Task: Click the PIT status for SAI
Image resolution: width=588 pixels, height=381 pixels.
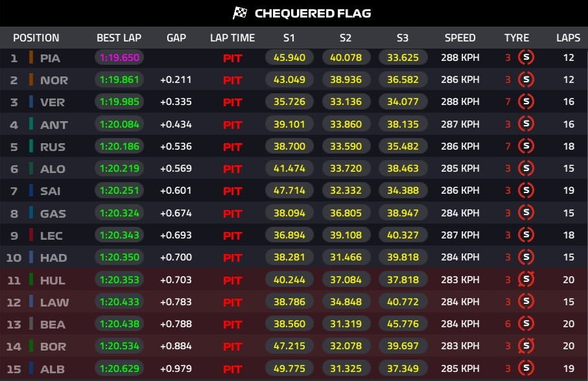Action: (x=232, y=191)
